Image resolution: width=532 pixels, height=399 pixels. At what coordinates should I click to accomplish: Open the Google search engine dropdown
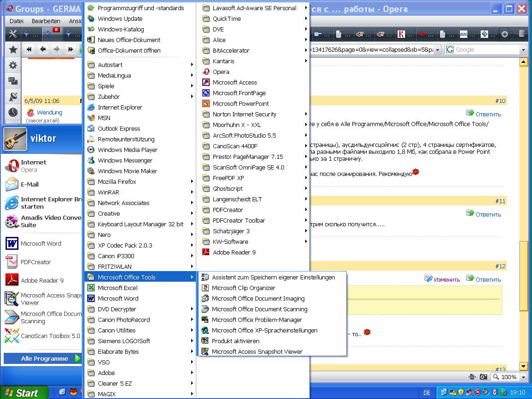(x=523, y=50)
